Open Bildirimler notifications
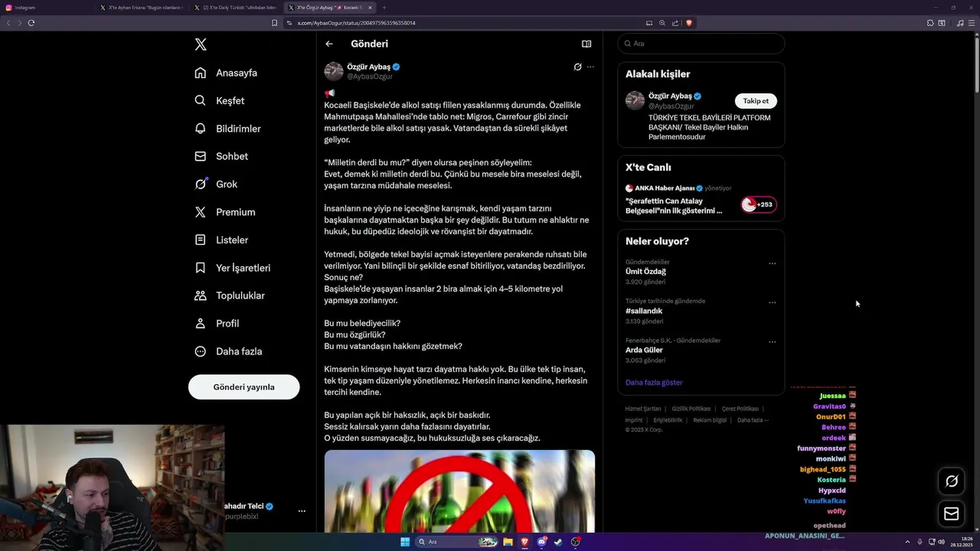Viewport: 980px width, 551px height. point(227,129)
